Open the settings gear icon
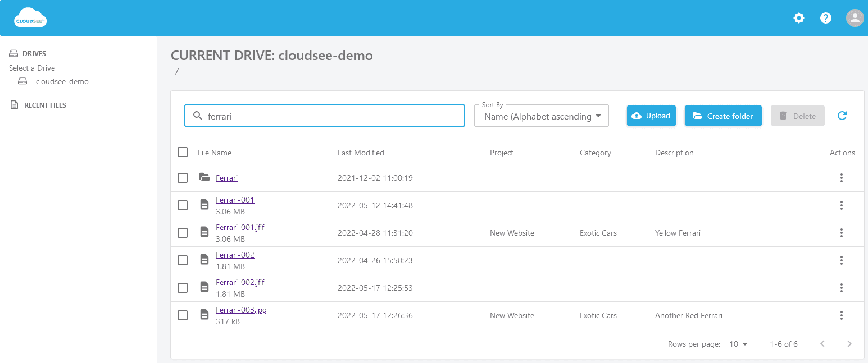This screenshot has height=363, width=868. click(x=798, y=18)
